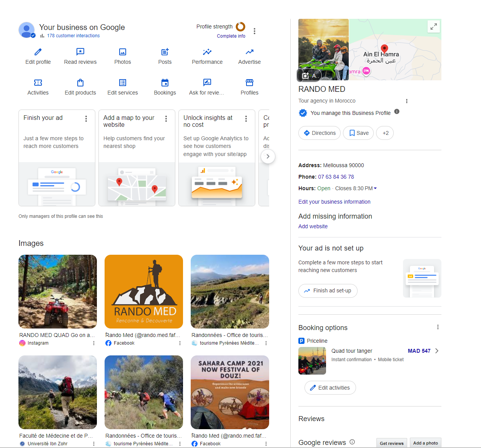
Task: Click the Instagram source icon
Action: pyautogui.click(x=22, y=343)
